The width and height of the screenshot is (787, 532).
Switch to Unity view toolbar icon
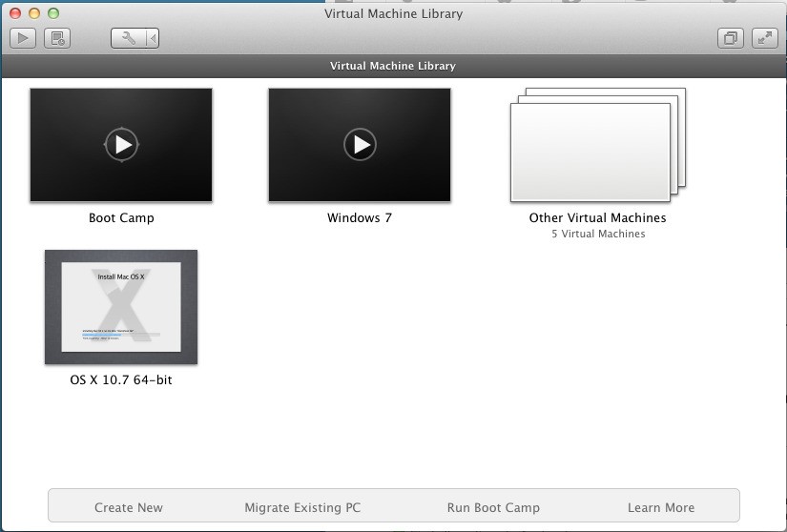[x=731, y=38]
